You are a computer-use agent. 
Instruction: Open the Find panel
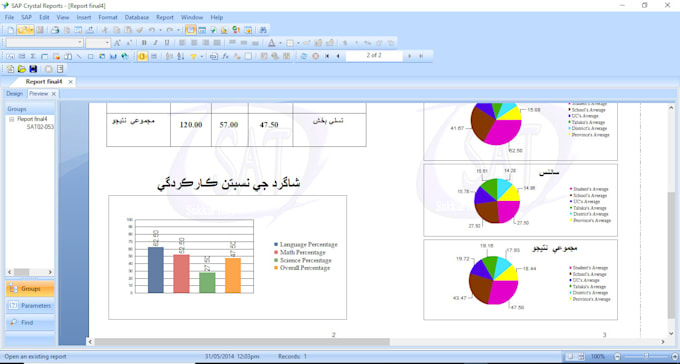click(x=30, y=322)
